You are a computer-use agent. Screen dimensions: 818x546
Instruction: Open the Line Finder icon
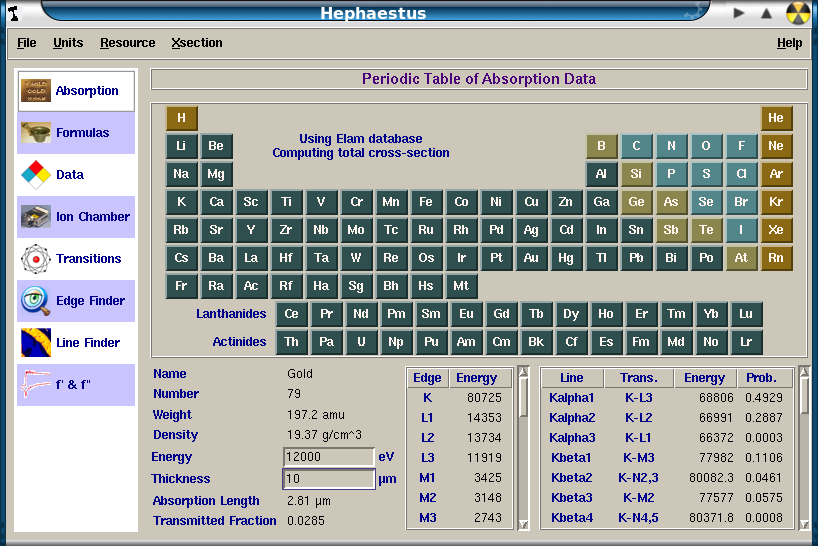[x=36, y=343]
